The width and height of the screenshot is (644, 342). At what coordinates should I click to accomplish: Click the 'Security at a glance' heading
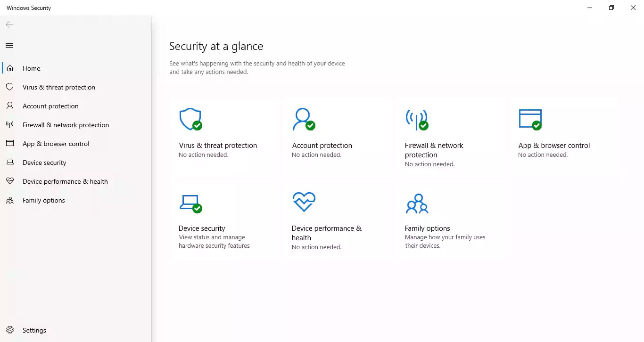click(x=216, y=46)
